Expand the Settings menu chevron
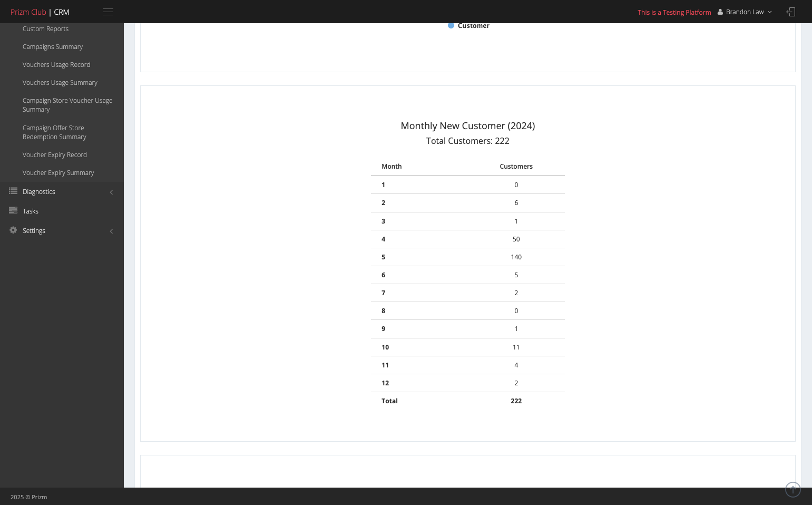 point(111,231)
